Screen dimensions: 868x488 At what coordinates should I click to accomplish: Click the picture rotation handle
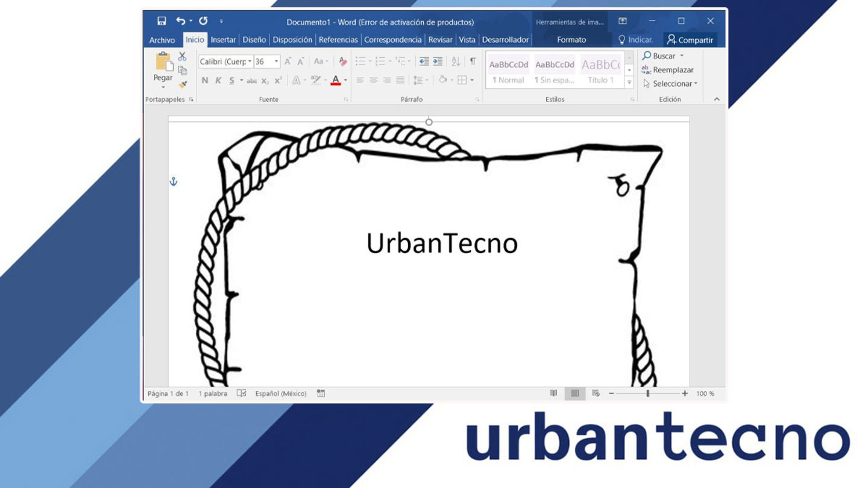point(429,122)
